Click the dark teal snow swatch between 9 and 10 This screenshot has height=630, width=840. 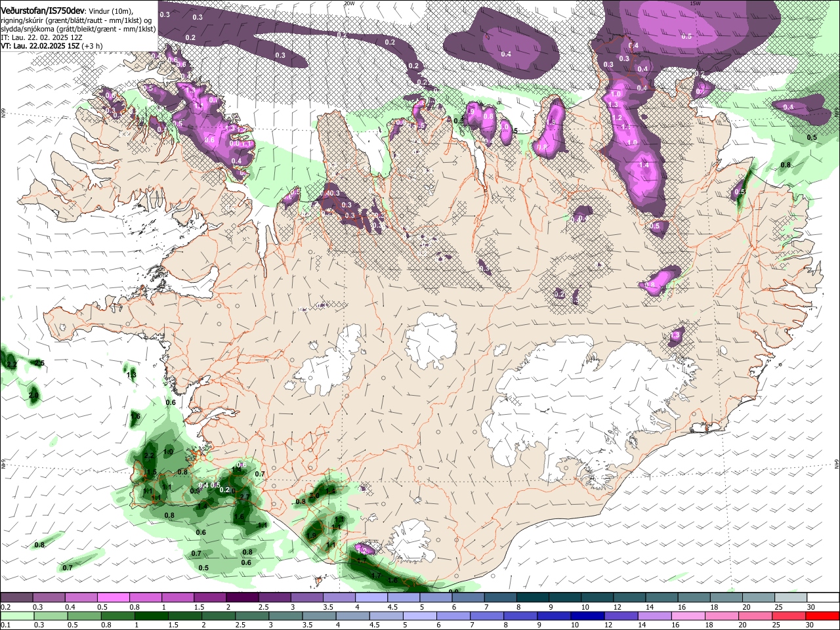point(564,597)
